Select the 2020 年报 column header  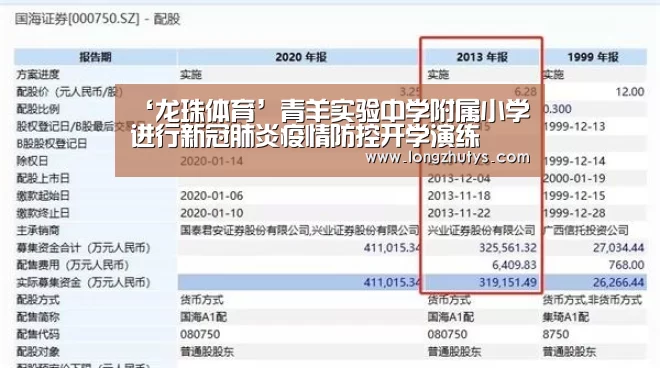click(301, 57)
